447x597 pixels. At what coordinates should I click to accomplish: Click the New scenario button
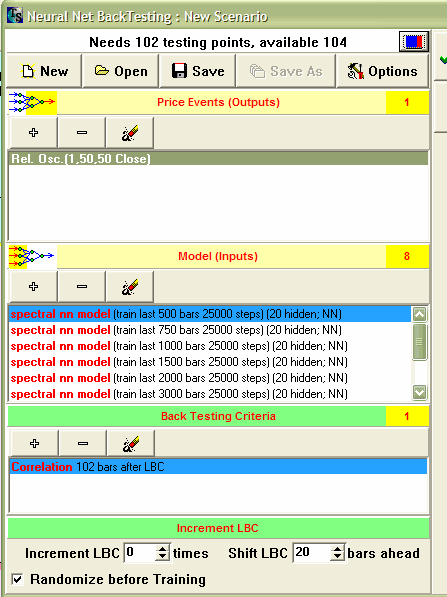(x=44, y=71)
